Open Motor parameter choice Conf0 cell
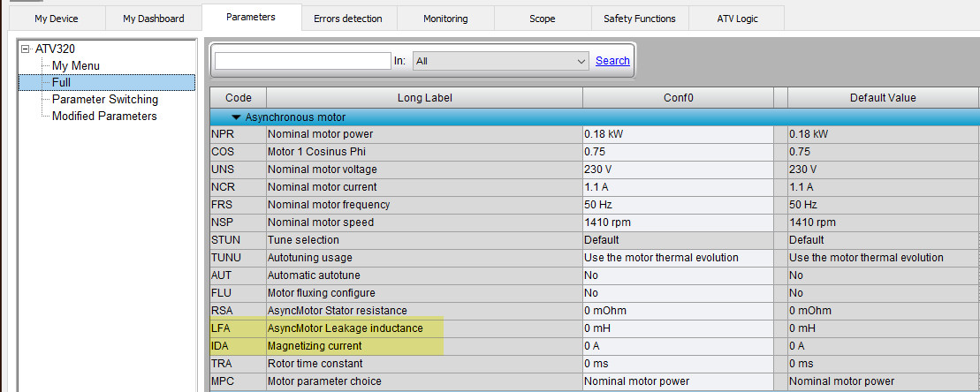Screen dimensions: 980x392 (x=678, y=381)
